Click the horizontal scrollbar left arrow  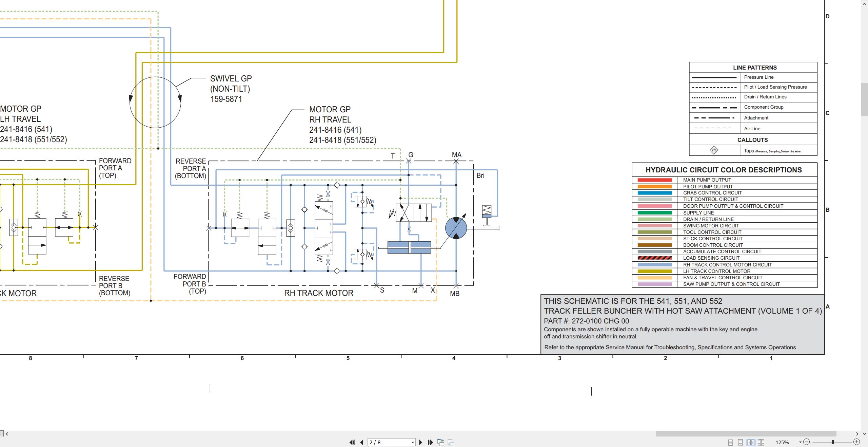[x=7, y=434]
